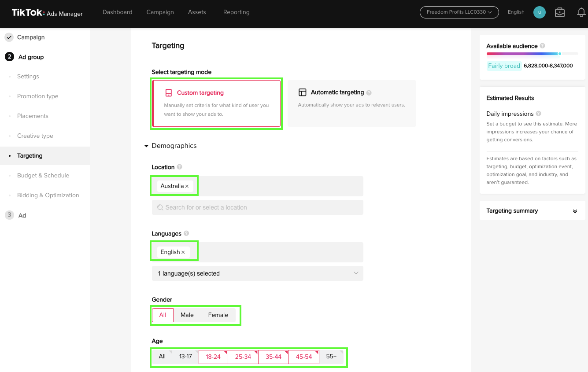Screen dimensions: 588x372
Task: Deselect the 25-34 age range
Action: point(243,357)
